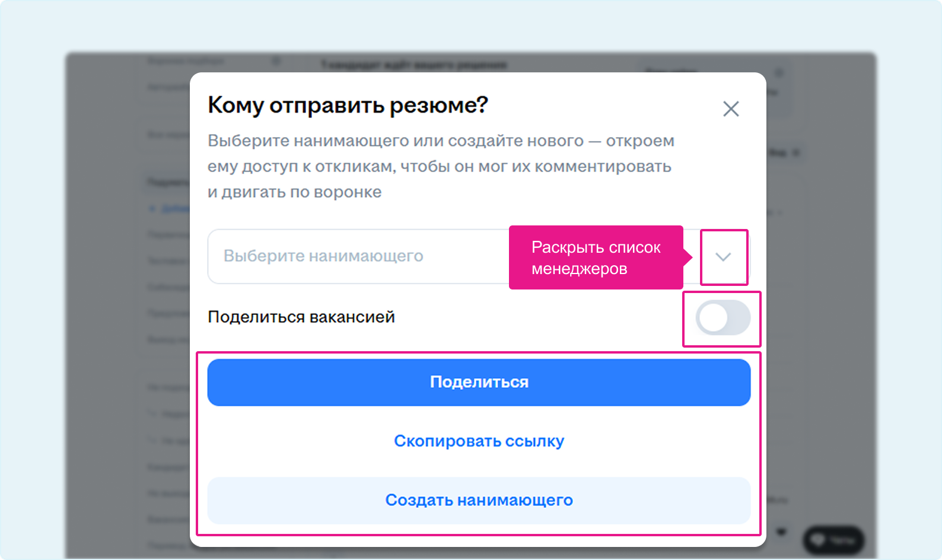Click the 'Кому отправить резюме?' heading
Screen dimensions: 942x560
click(x=348, y=105)
